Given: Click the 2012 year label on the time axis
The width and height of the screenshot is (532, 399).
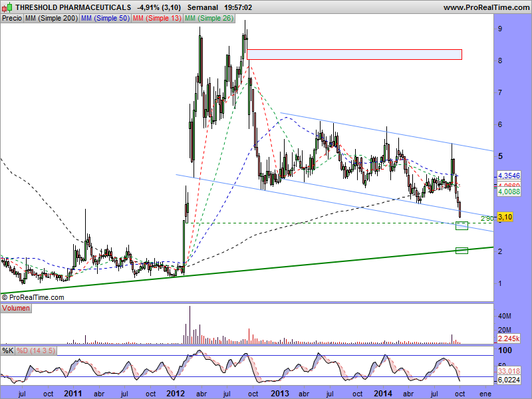Looking at the screenshot, I should (176, 394).
